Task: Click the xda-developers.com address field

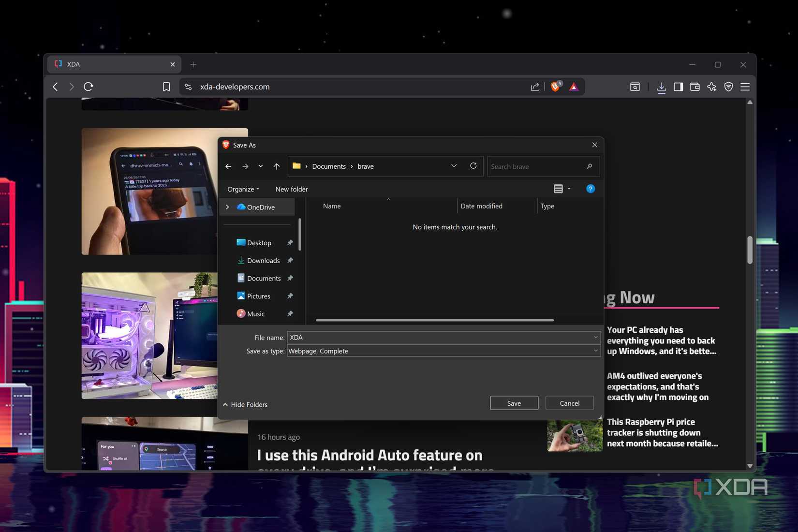Action: click(235, 87)
